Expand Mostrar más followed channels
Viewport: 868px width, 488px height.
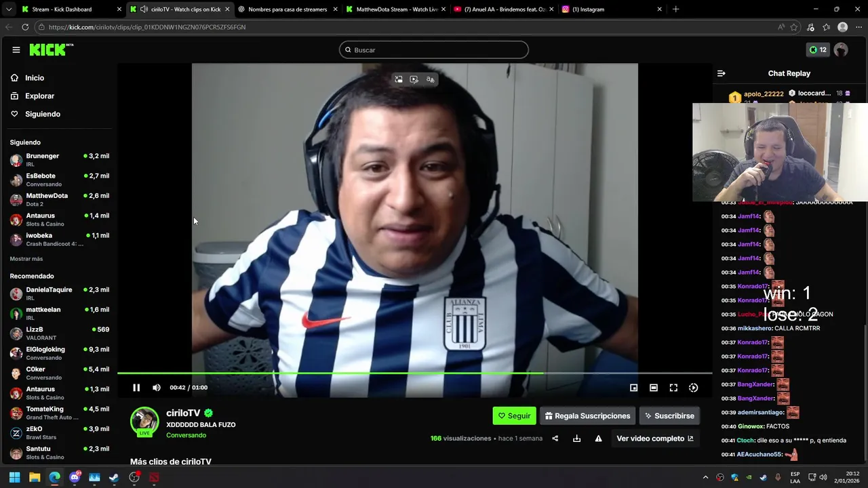tap(26, 259)
